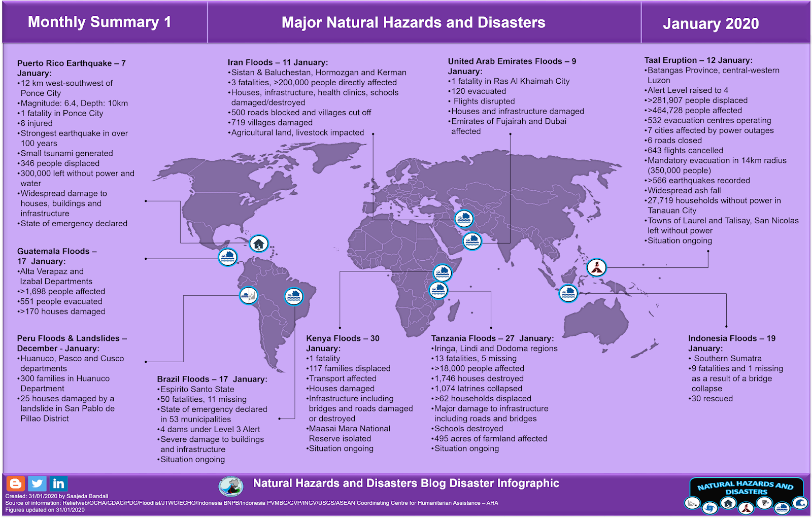
Task: Click the earthquake house marker on Puerto Rico
Action: pos(259,244)
